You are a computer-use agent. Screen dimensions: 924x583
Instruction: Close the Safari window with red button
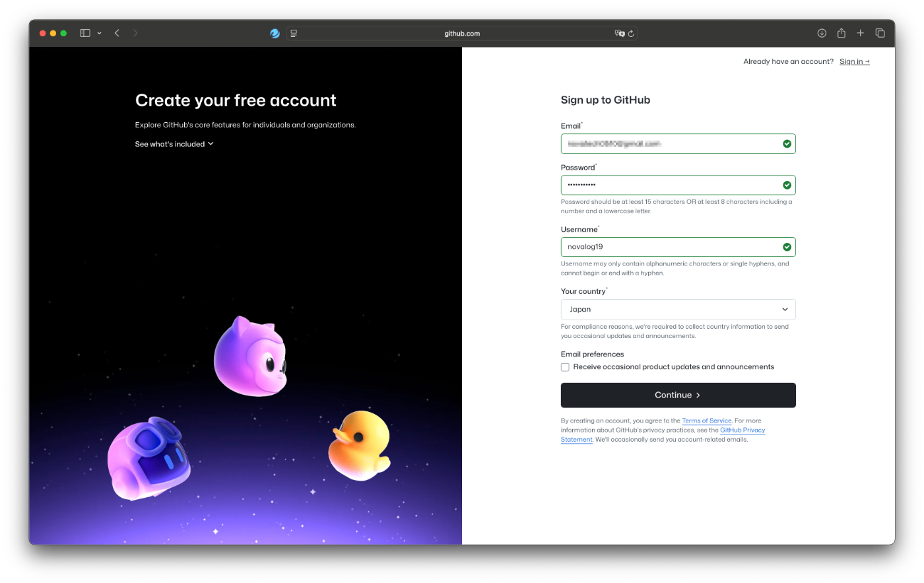tap(42, 33)
